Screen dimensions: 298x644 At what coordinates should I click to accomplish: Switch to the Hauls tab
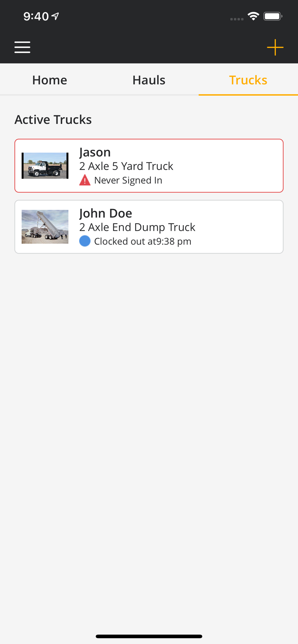[x=149, y=80]
